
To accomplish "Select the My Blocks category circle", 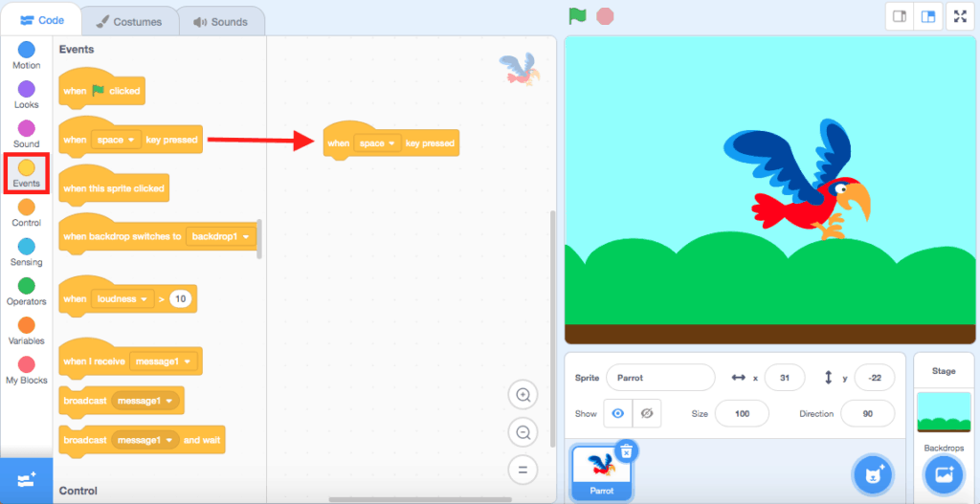I will (26, 364).
